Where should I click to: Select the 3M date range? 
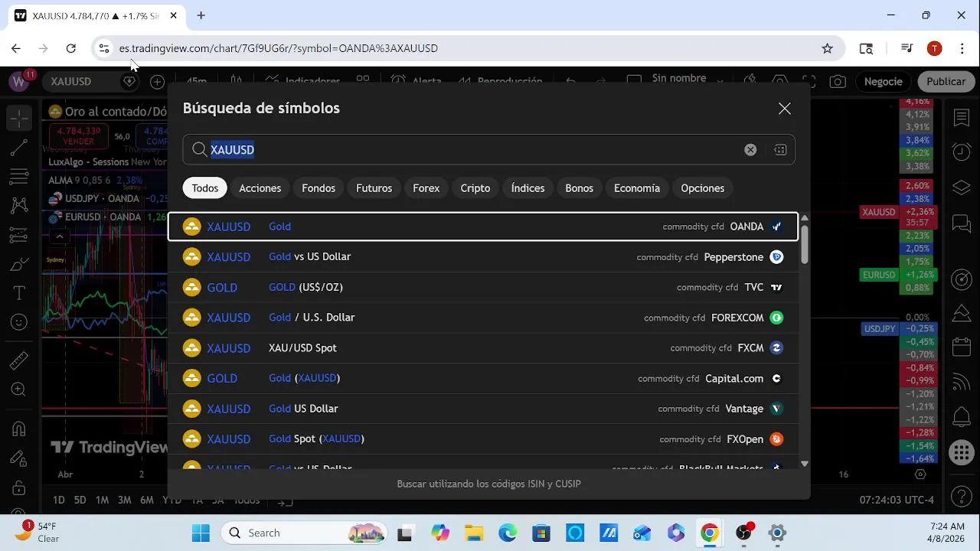pos(124,500)
